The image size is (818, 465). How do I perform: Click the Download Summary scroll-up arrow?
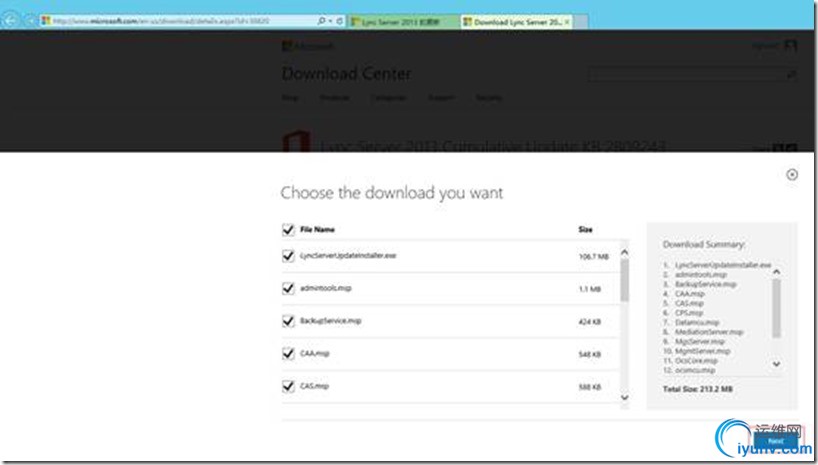(776, 272)
